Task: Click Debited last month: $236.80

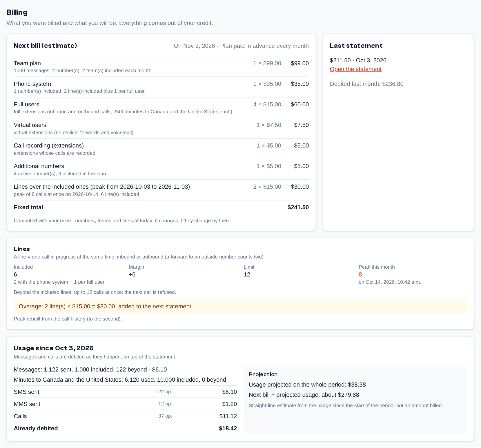Action: (x=366, y=84)
